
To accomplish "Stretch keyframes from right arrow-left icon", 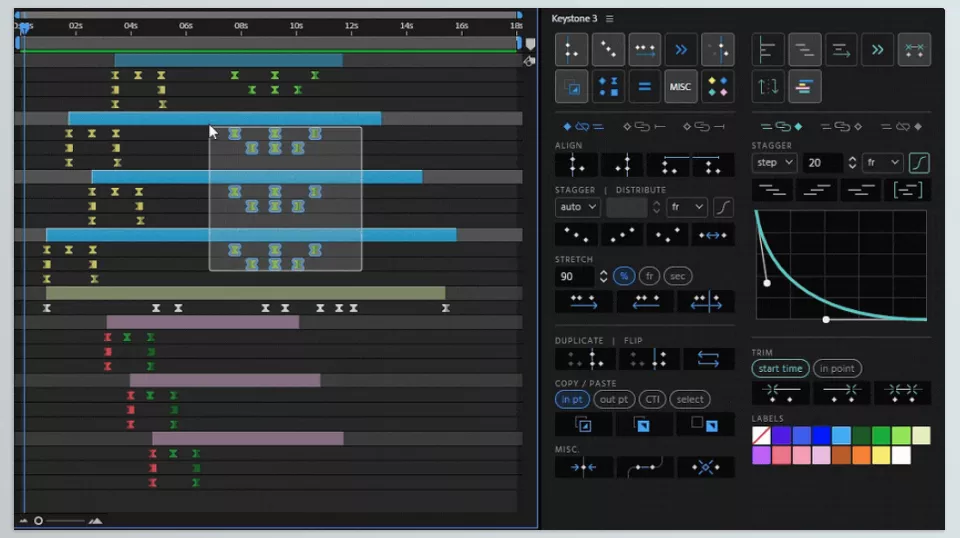I will click(645, 301).
